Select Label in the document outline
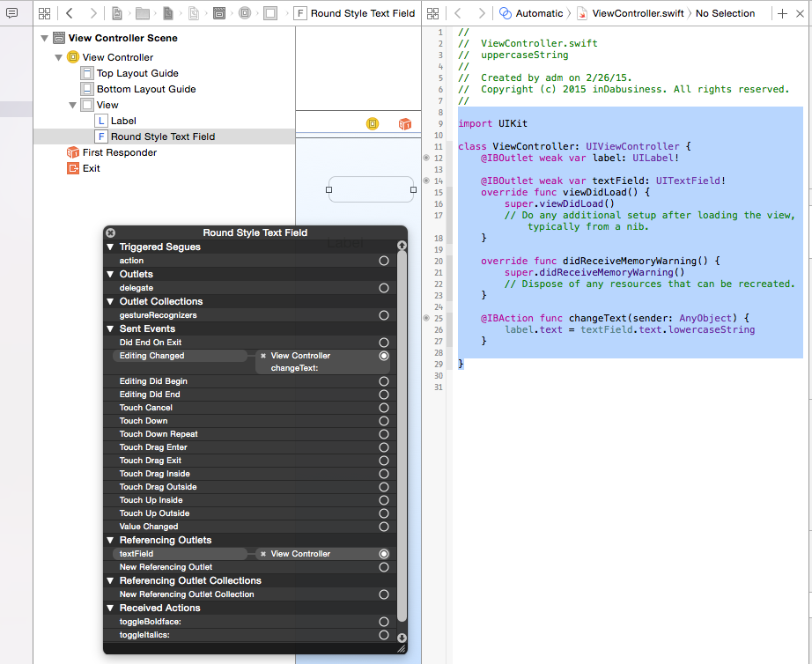812x664 pixels. [122, 121]
